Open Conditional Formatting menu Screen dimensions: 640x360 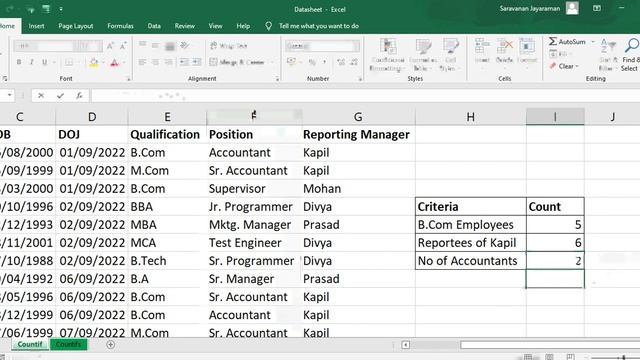387,55
